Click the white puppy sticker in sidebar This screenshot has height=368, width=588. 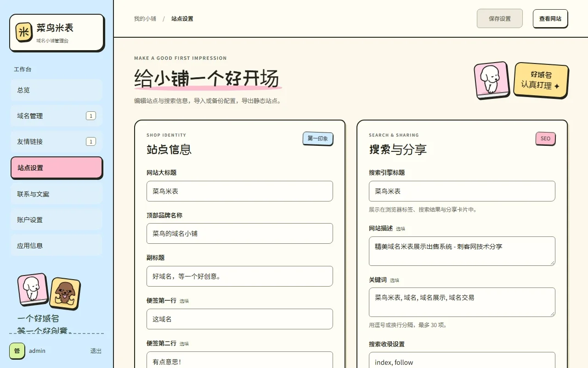(33, 289)
